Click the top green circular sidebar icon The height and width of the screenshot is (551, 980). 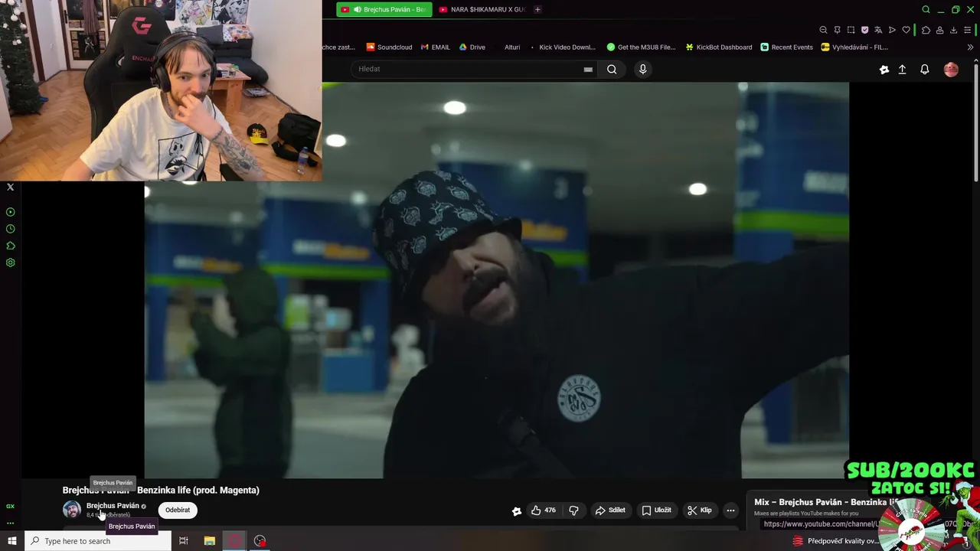(10, 212)
